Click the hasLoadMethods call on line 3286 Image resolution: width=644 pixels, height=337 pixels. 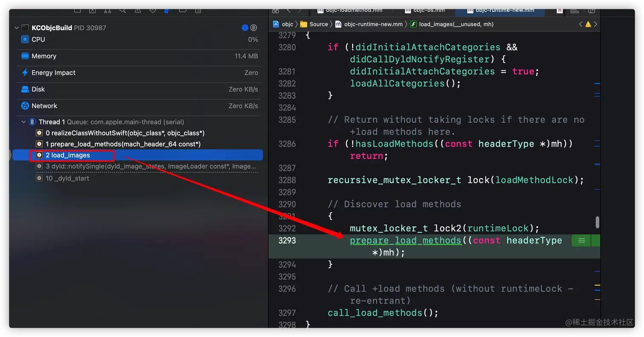394,144
